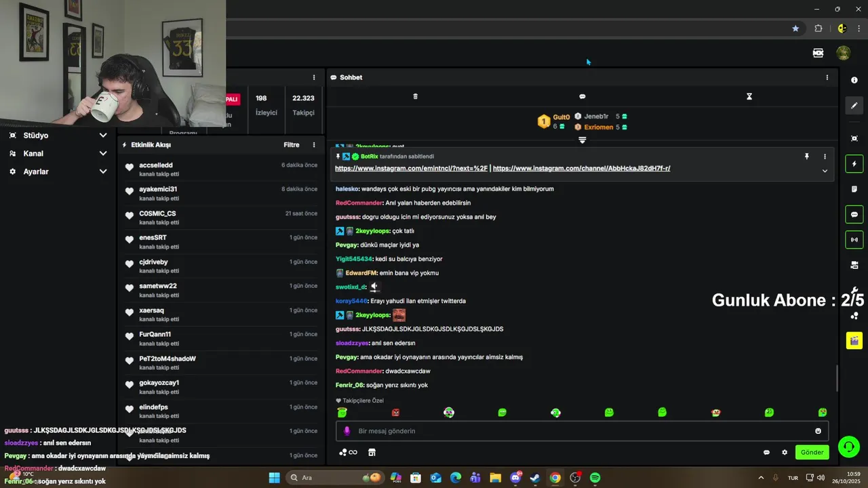Expand the gift leaderboard handle

(x=582, y=140)
